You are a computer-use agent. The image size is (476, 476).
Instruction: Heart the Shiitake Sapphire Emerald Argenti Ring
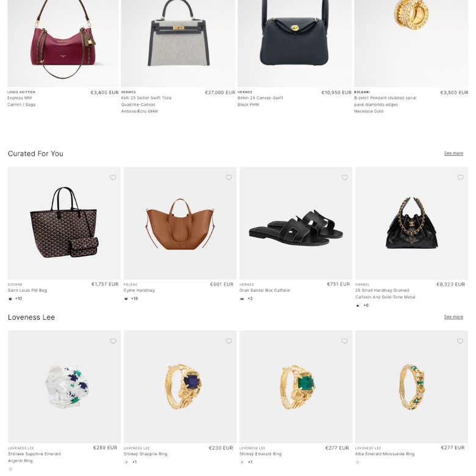113,341
